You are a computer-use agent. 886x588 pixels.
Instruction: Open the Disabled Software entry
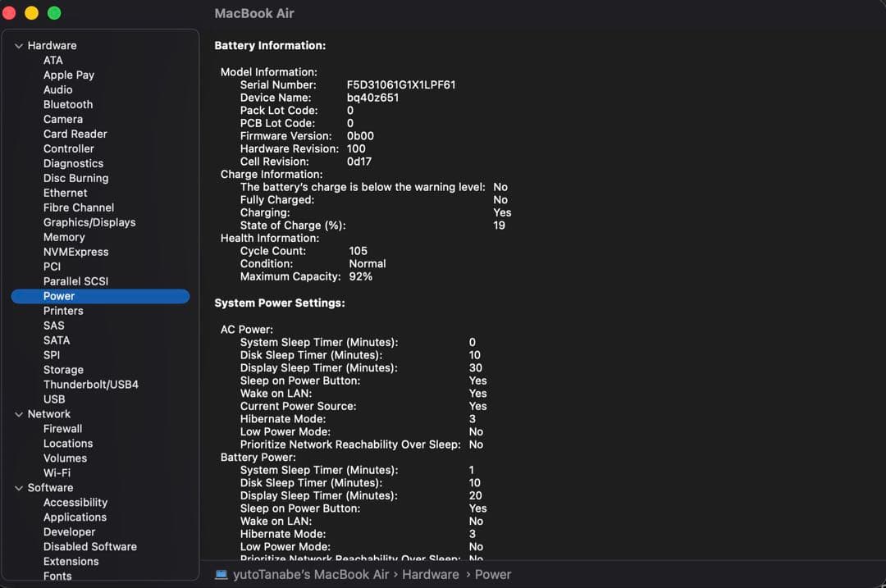(90, 547)
